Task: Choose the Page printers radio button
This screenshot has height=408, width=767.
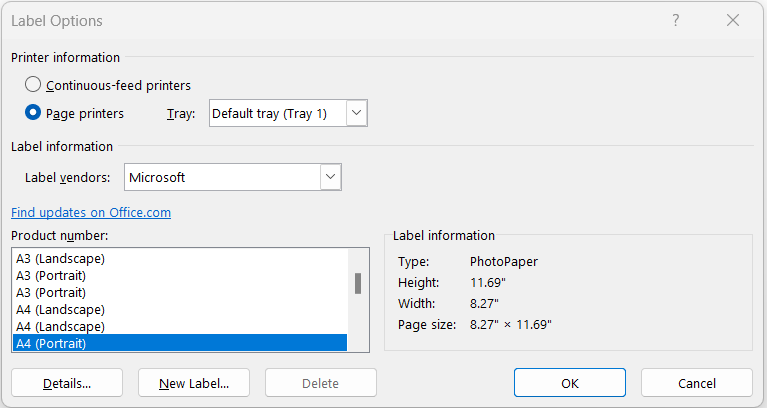Action: 33,113
